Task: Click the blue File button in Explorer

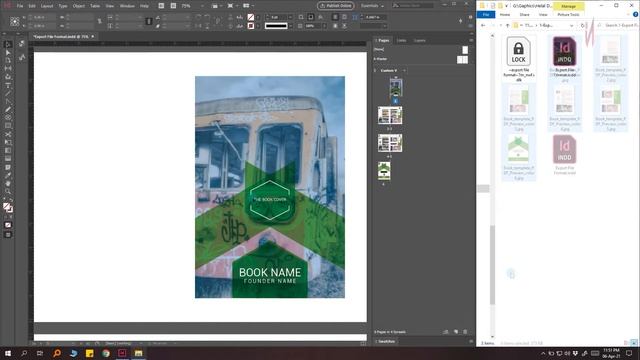Action: 486,14
